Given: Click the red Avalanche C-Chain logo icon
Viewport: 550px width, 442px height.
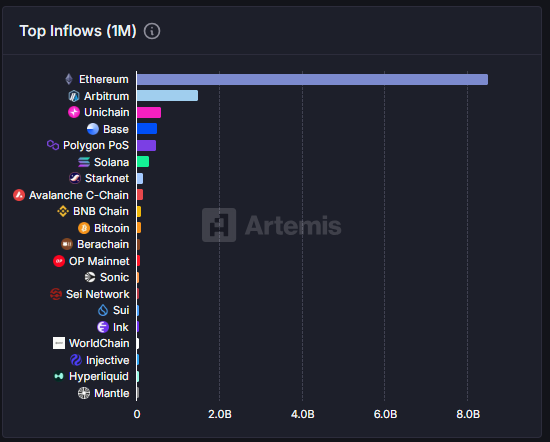Looking at the screenshot, I should (19, 195).
